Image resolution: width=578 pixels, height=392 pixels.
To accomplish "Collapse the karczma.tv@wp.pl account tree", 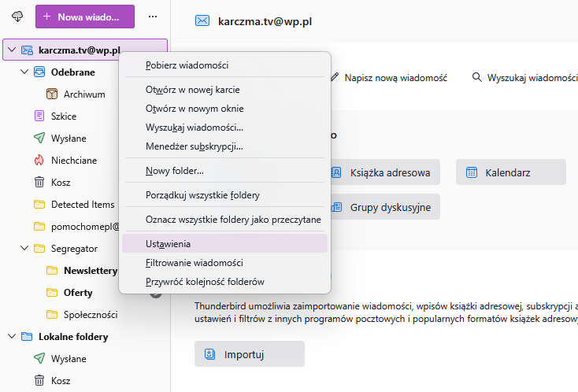I will [12, 50].
